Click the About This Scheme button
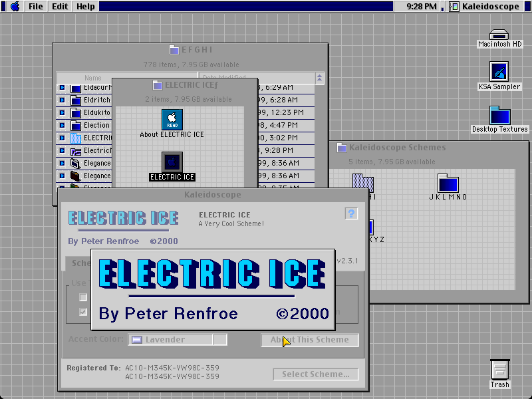 click(x=309, y=340)
